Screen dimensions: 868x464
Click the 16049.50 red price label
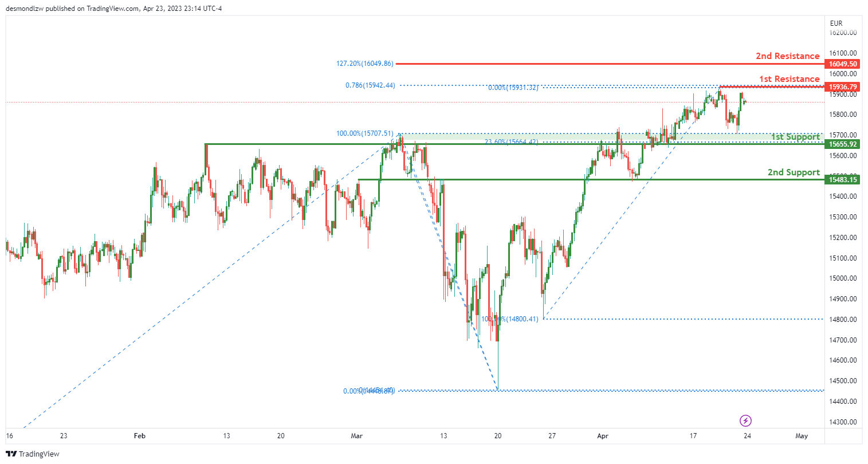(843, 64)
